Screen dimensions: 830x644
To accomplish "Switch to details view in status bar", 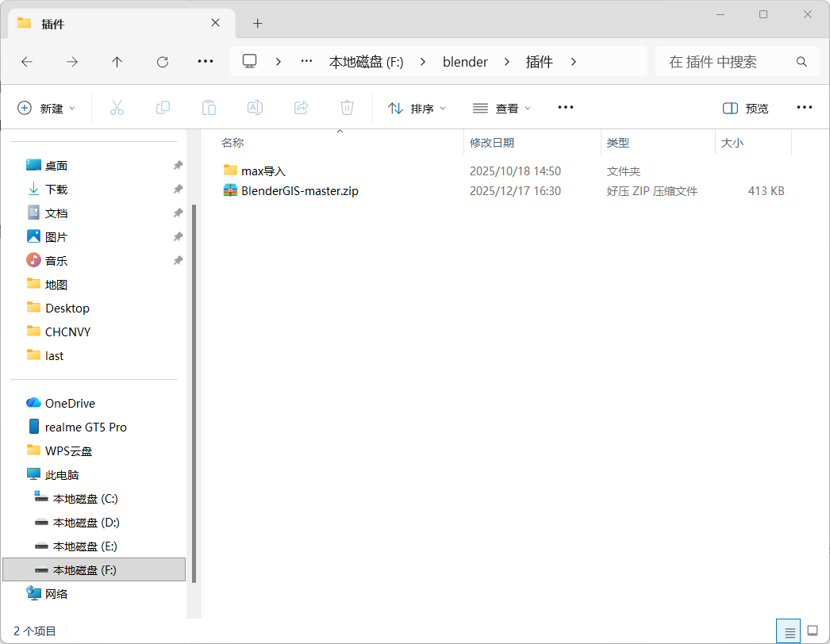I will pos(789,631).
